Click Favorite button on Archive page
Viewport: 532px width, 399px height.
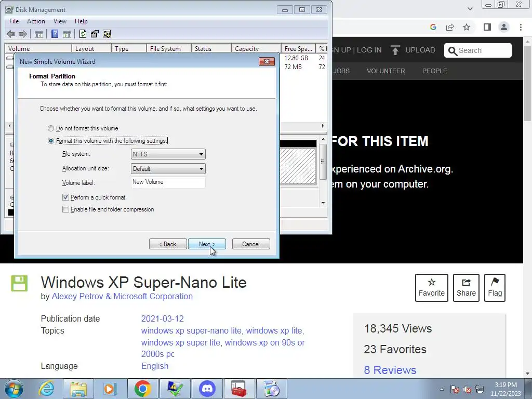point(432,288)
